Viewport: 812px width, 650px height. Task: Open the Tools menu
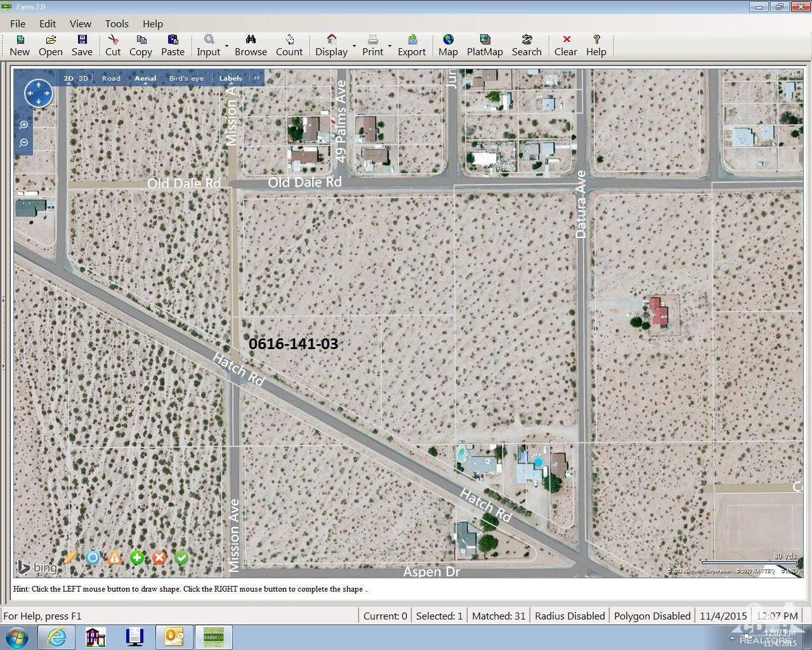pyautogui.click(x=117, y=23)
